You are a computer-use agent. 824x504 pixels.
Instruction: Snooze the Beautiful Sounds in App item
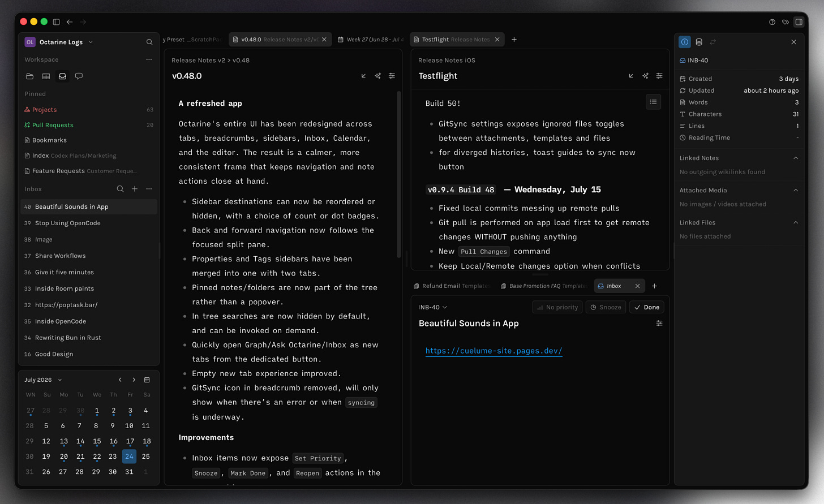point(606,307)
